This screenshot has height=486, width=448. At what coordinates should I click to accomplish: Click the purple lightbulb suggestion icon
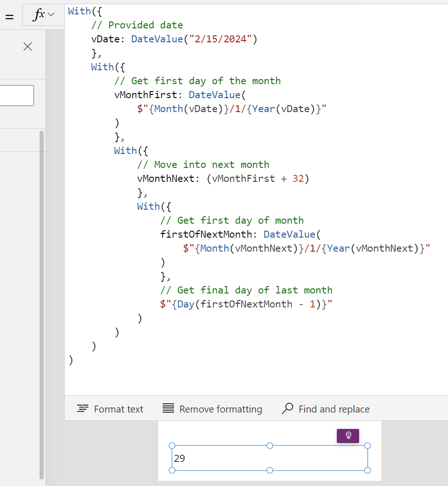point(348,436)
